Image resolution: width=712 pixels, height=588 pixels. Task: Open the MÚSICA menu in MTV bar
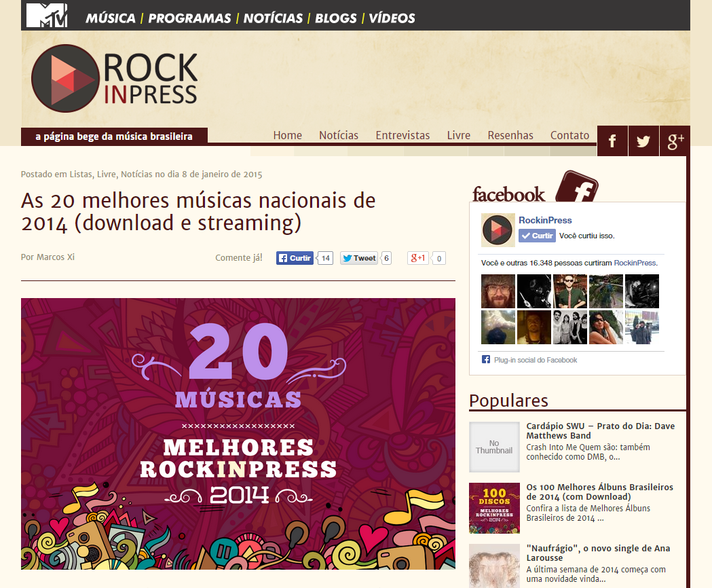[x=111, y=18]
